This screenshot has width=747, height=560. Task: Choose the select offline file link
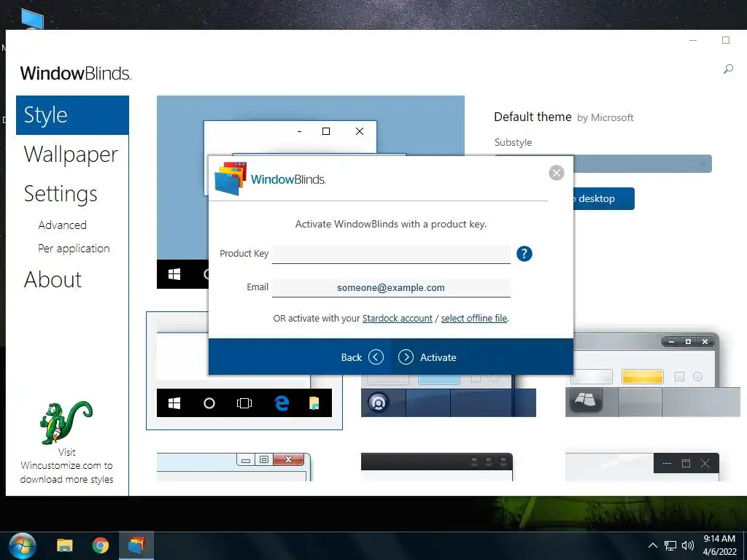(x=474, y=318)
